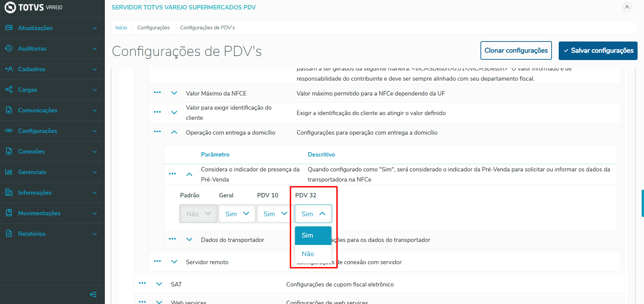Viewport: 644px width, 304px height.
Task: Open options menu for SAT row
Action: [x=142, y=283]
